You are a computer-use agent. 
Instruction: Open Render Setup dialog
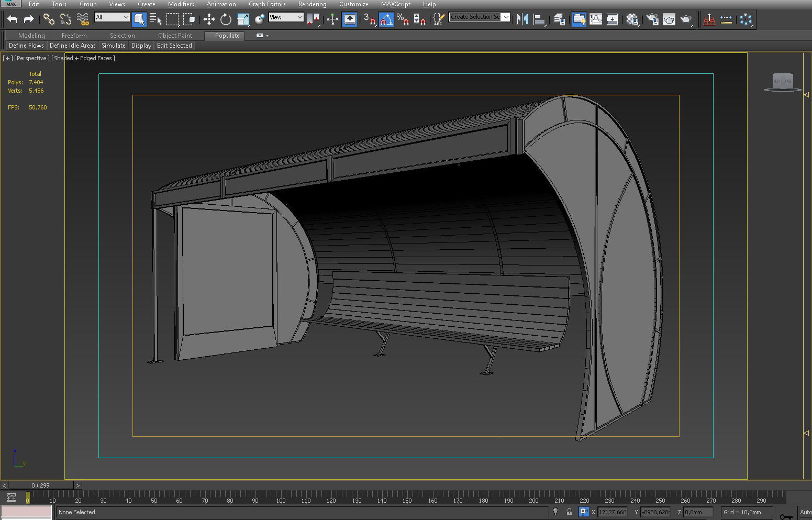[x=652, y=19]
